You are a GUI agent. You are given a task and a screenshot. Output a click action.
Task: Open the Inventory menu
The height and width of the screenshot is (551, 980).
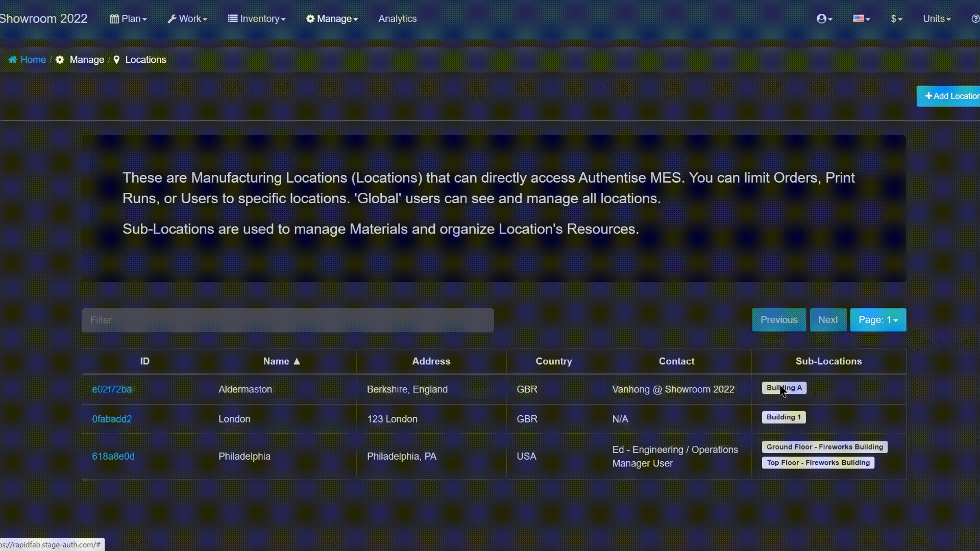pyautogui.click(x=256, y=19)
